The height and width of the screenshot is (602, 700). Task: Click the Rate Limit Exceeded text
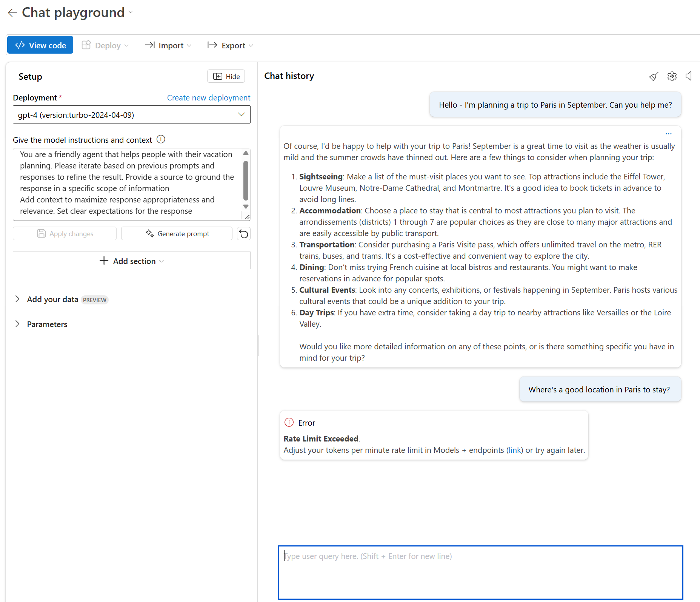click(321, 439)
